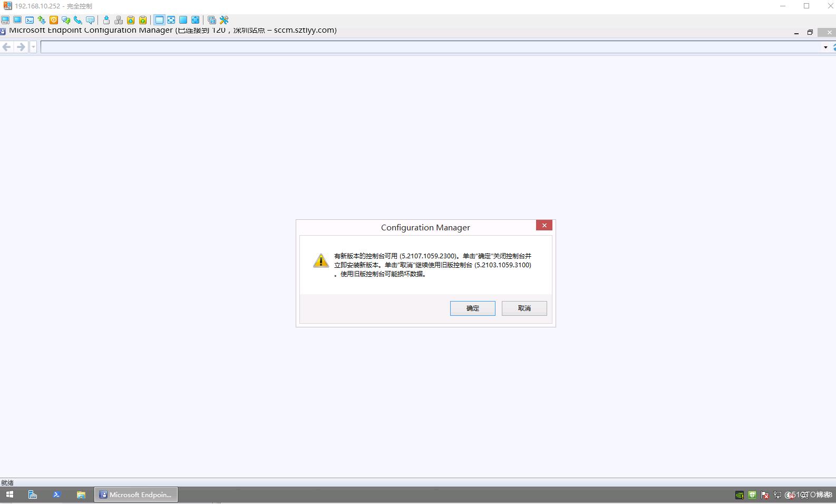Click the Configuration Manager app icon in its title bar
The image size is (836, 504).
(x=3, y=31)
